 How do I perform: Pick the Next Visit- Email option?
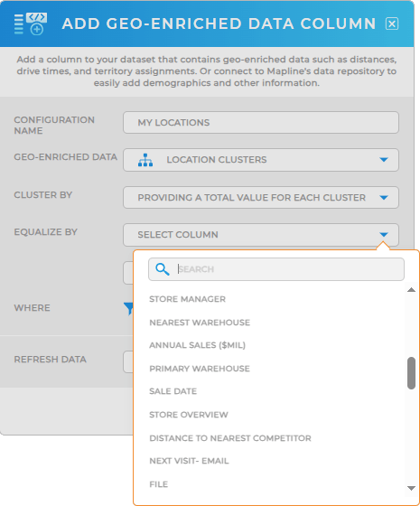[189, 461]
